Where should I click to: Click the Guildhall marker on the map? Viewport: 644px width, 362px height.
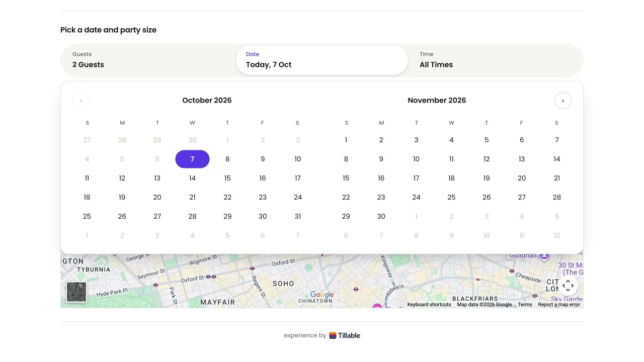pos(544,256)
